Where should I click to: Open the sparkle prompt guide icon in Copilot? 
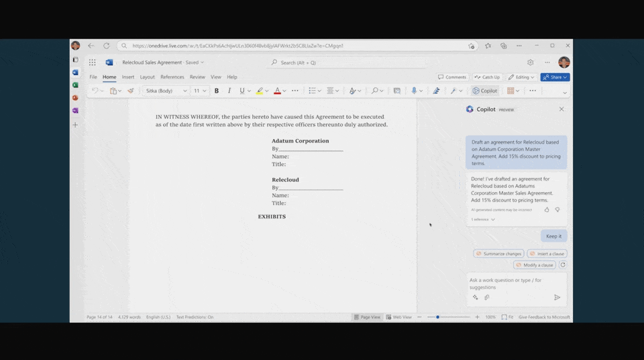click(475, 298)
